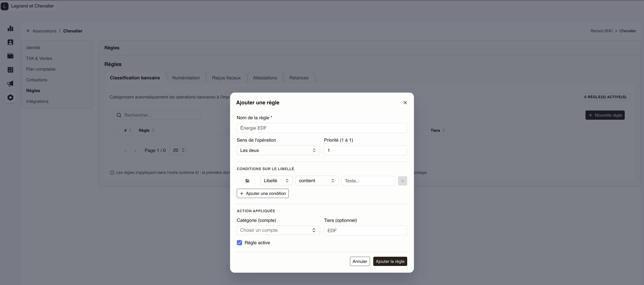Switch to the Reçus fiscaux tab
The height and width of the screenshot is (285, 644).
click(x=226, y=78)
